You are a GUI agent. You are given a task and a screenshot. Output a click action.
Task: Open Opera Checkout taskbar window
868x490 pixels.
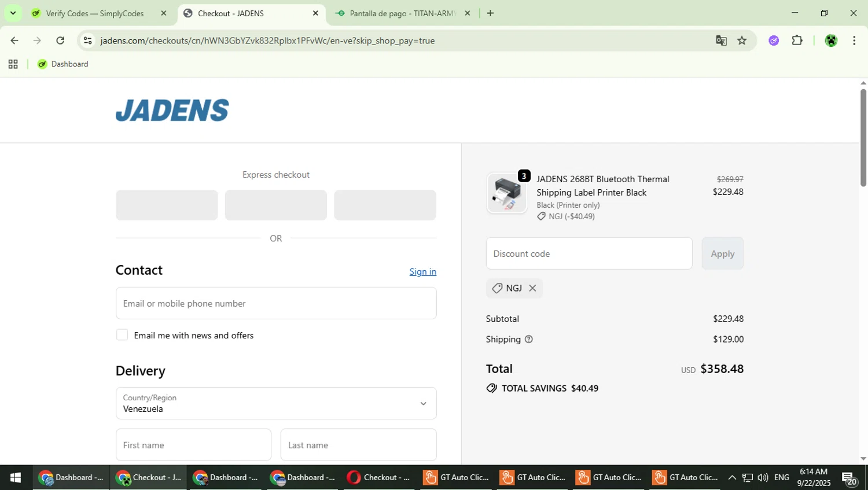(379, 477)
